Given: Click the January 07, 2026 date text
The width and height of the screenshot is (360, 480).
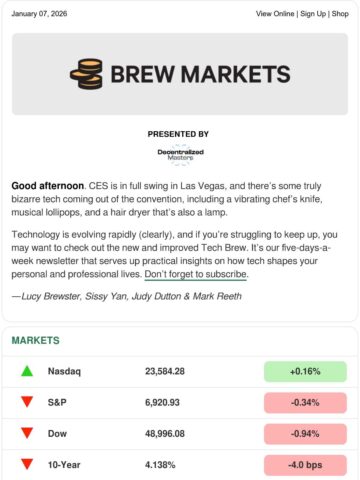Looking at the screenshot, I should point(39,14).
